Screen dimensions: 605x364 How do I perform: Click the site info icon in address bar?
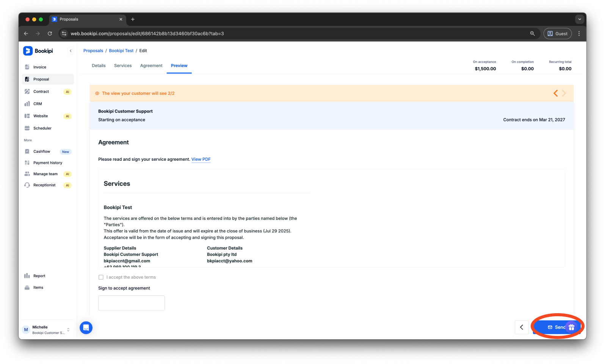(64, 33)
